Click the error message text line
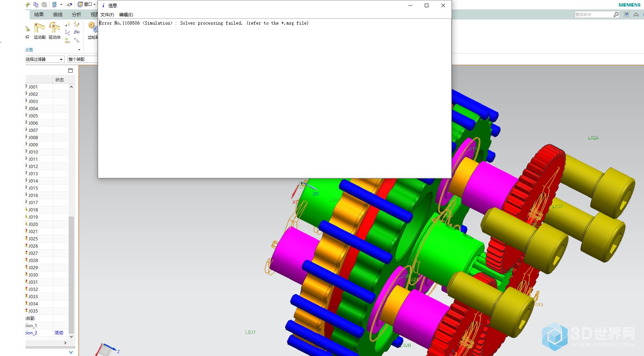 coord(204,23)
